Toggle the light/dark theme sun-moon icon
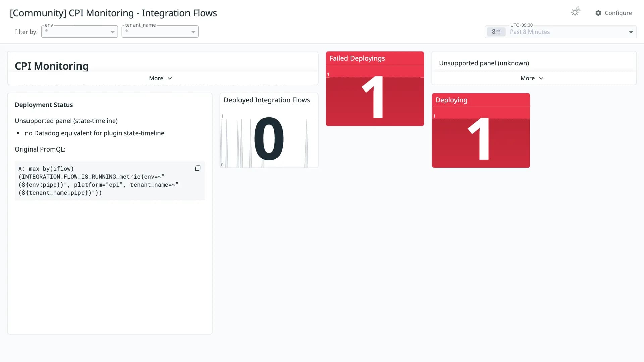The height and width of the screenshot is (362, 644). (575, 12)
